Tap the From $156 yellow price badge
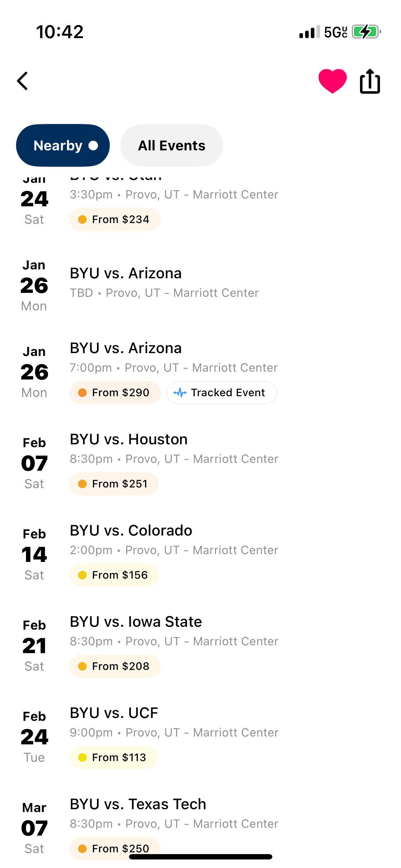The image size is (401, 868). coord(114,575)
